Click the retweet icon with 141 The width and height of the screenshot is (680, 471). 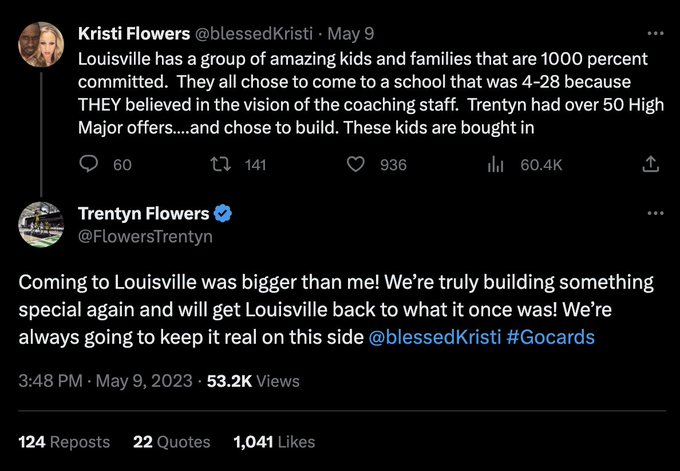pyautogui.click(x=225, y=164)
